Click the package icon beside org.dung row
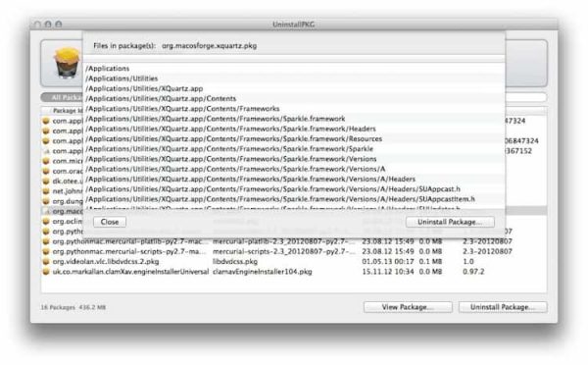This screenshot has height=365, width=588. point(46,201)
